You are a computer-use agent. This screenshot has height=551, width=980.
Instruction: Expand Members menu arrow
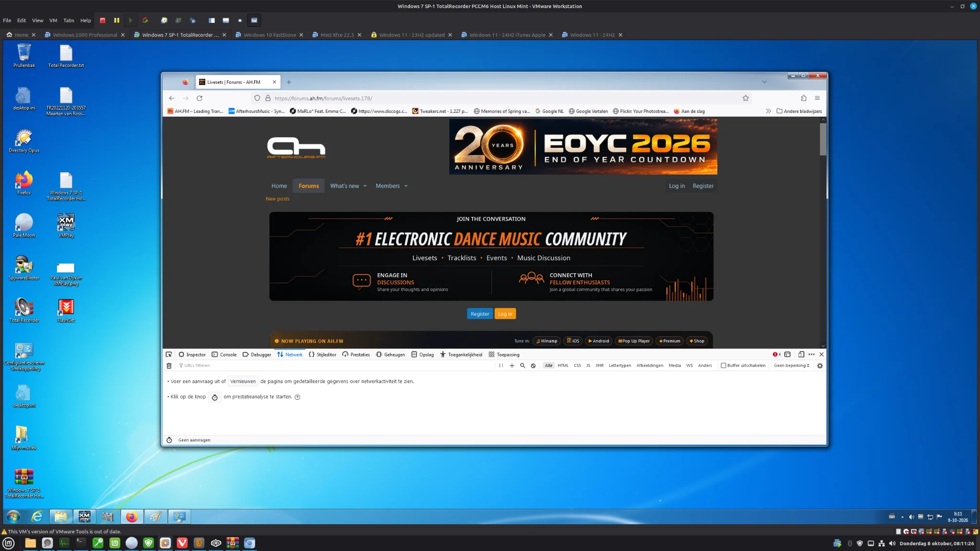click(x=406, y=186)
